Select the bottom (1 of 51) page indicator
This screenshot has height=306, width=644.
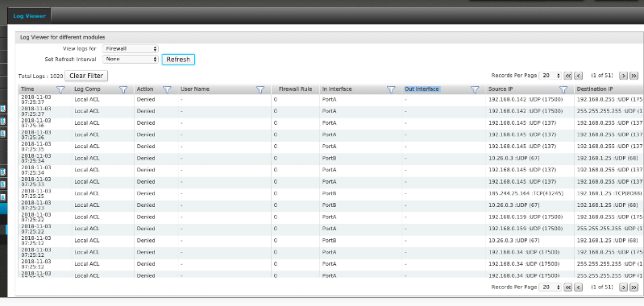tap(602, 287)
